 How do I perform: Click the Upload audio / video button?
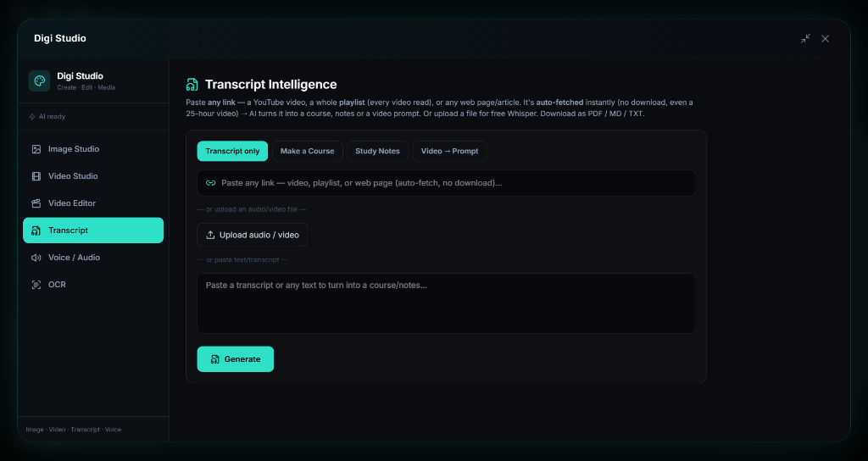click(x=253, y=235)
